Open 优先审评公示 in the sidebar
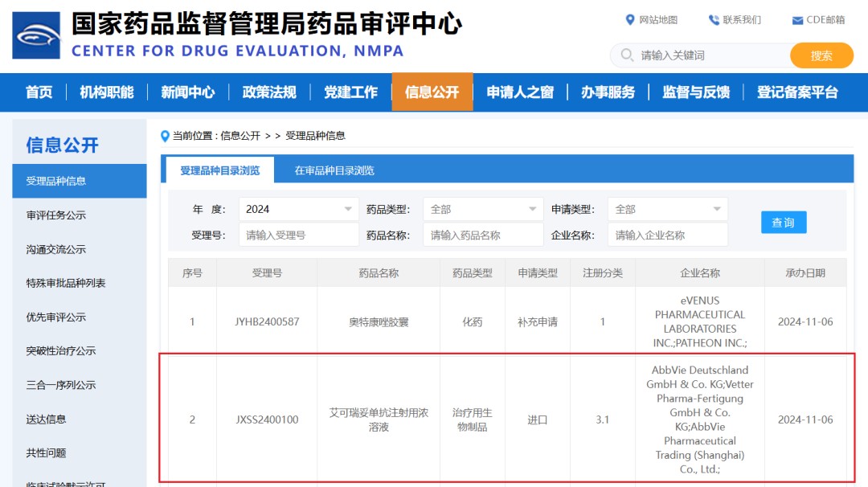The width and height of the screenshot is (868, 487). 56,317
